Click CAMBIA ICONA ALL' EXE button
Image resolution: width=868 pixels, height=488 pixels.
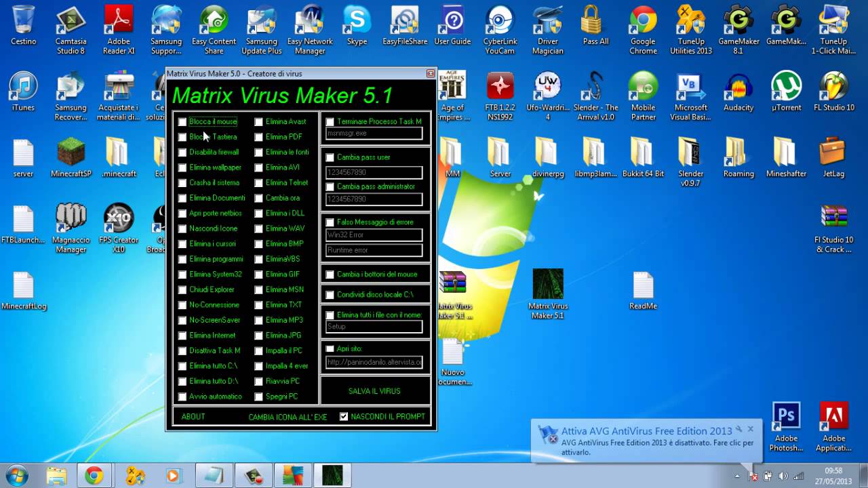click(x=288, y=417)
